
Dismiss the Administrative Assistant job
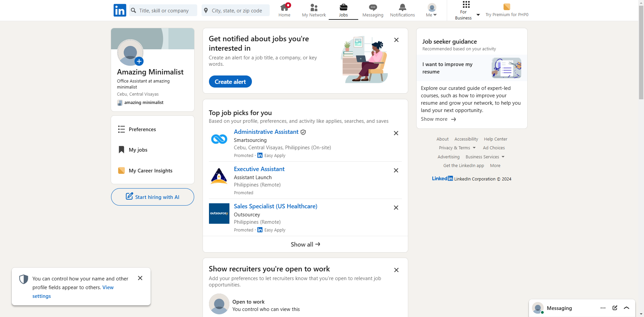point(396,133)
